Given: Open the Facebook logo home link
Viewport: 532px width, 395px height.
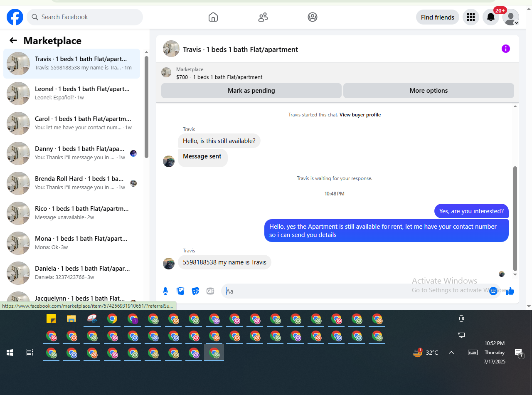Looking at the screenshot, I should 15,17.
